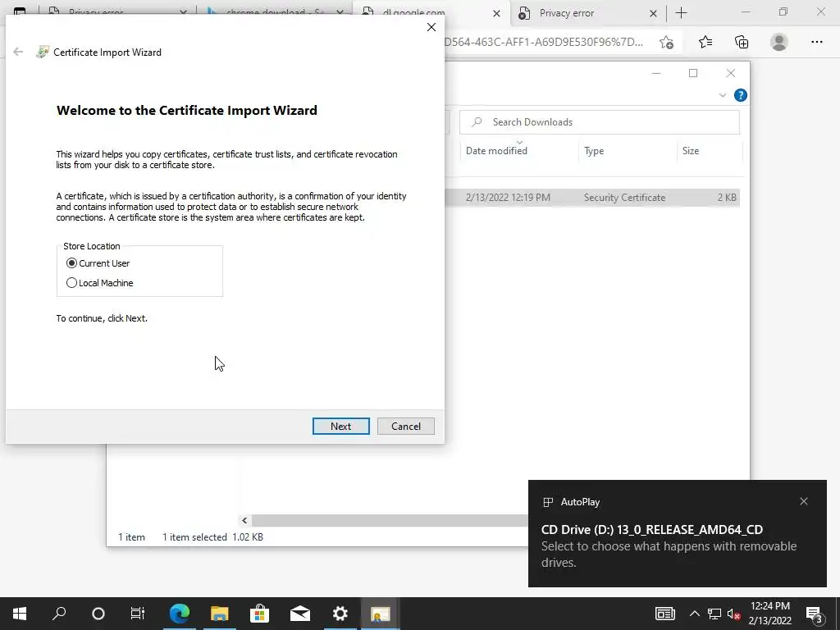Image resolution: width=840 pixels, height=630 pixels.
Task: Select the Current User store location
Action: coord(98,263)
